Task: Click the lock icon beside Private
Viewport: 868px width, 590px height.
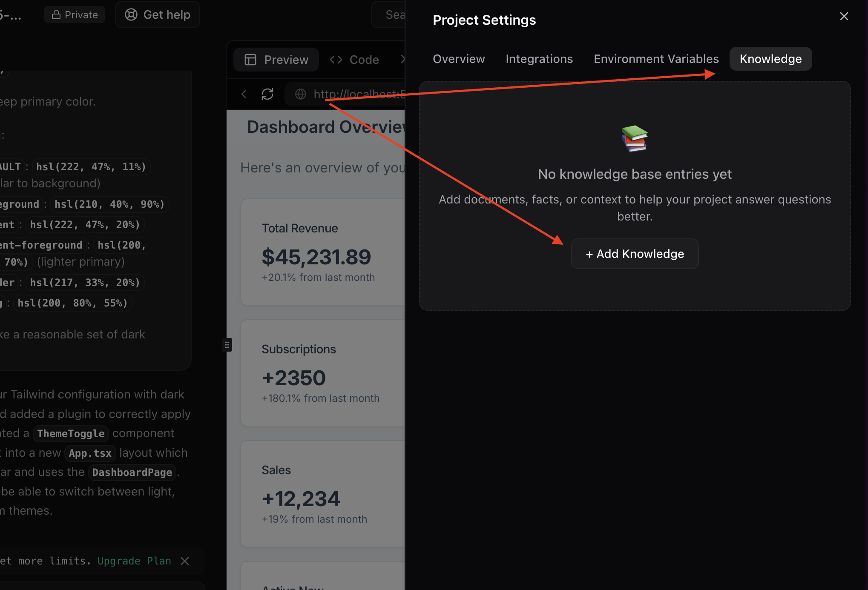Action: [56, 15]
